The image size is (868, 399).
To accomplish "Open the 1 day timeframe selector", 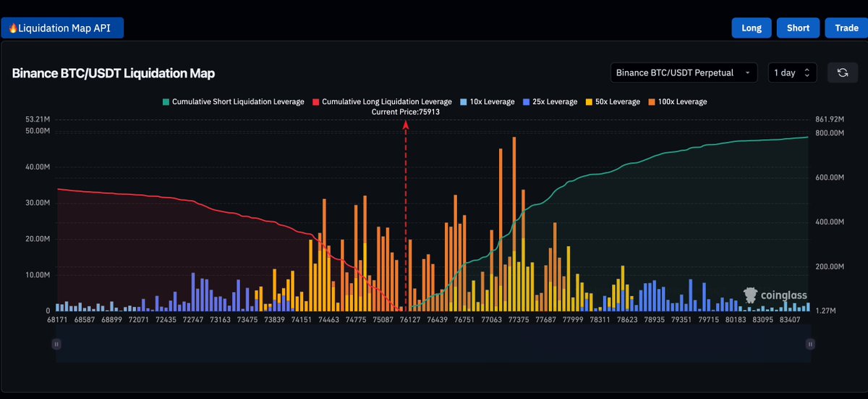I will click(793, 72).
